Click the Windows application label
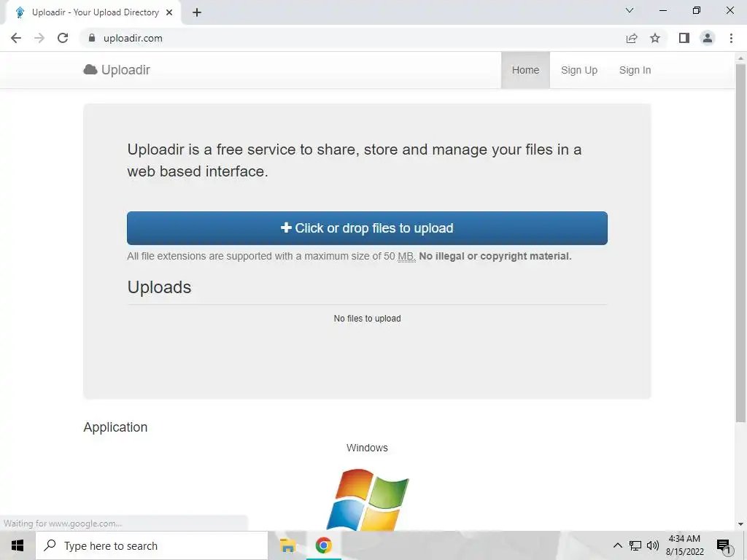This screenshot has height=560, width=747. pos(367,448)
